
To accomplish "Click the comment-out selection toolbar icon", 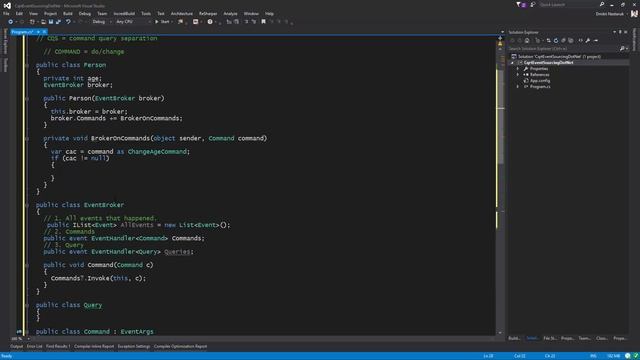I will tap(246, 22).
